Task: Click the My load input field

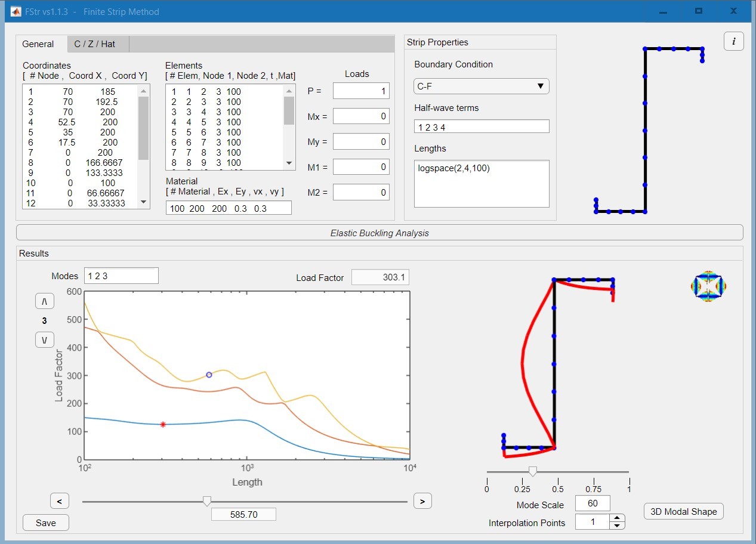Action: point(361,141)
